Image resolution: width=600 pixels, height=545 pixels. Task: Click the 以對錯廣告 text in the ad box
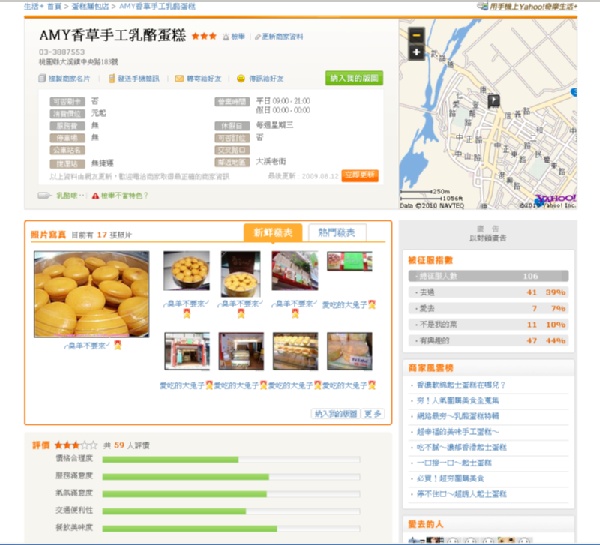pyautogui.click(x=488, y=238)
